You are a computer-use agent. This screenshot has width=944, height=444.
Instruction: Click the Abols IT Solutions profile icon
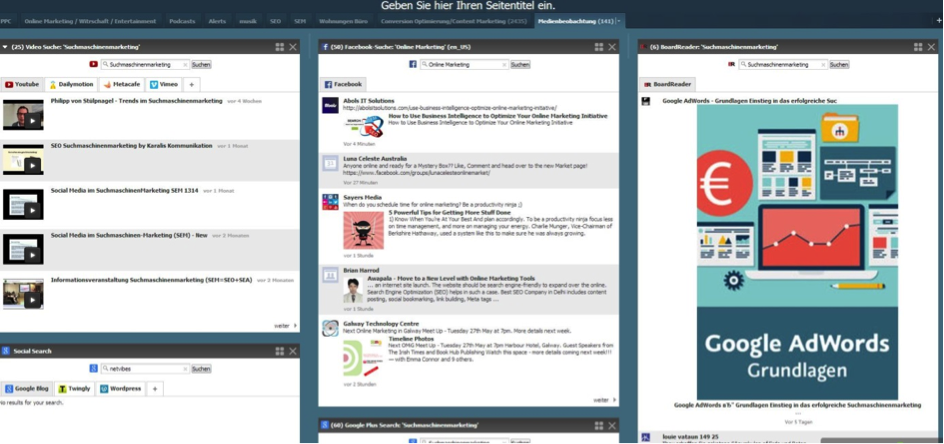330,105
